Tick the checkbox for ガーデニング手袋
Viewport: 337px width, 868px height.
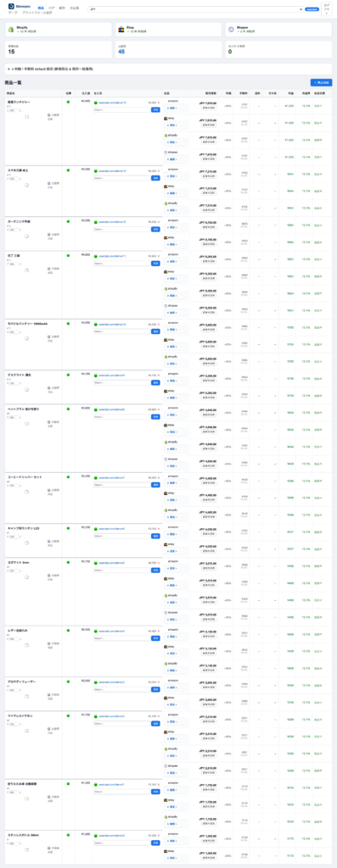[x=26, y=236]
